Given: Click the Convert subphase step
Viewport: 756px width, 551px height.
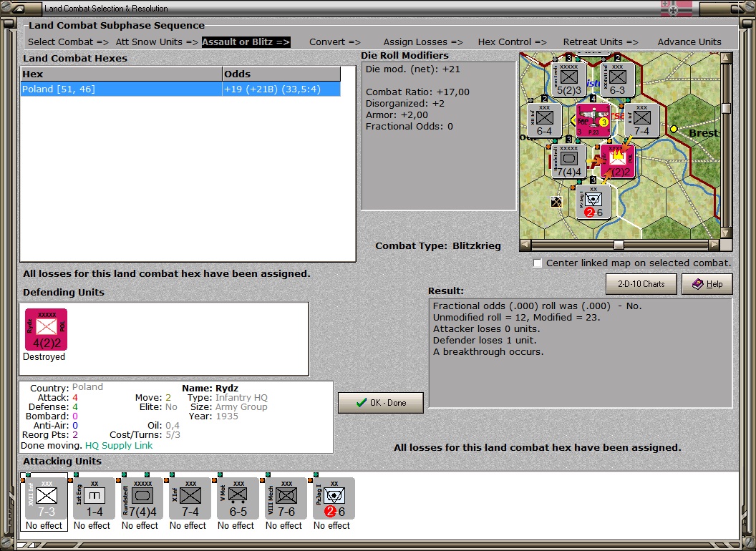Looking at the screenshot, I should click(335, 42).
